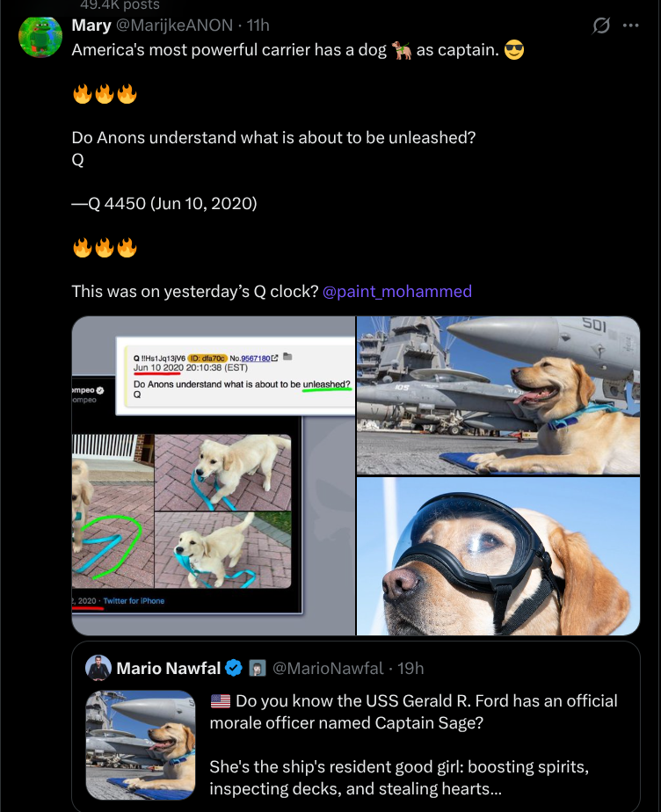This screenshot has width=661, height=812.
Task: Open Mary's Pepe frog profile avatar
Action: pos(40,36)
